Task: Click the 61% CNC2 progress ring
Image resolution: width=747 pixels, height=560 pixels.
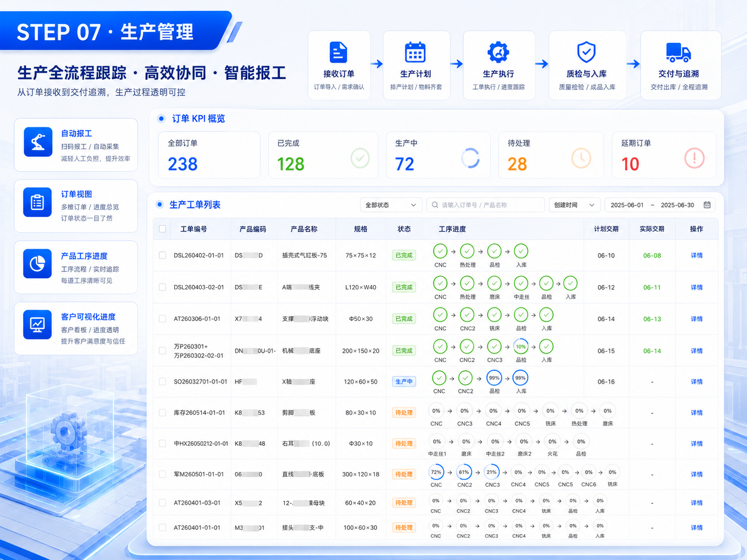Action: [x=464, y=472]
